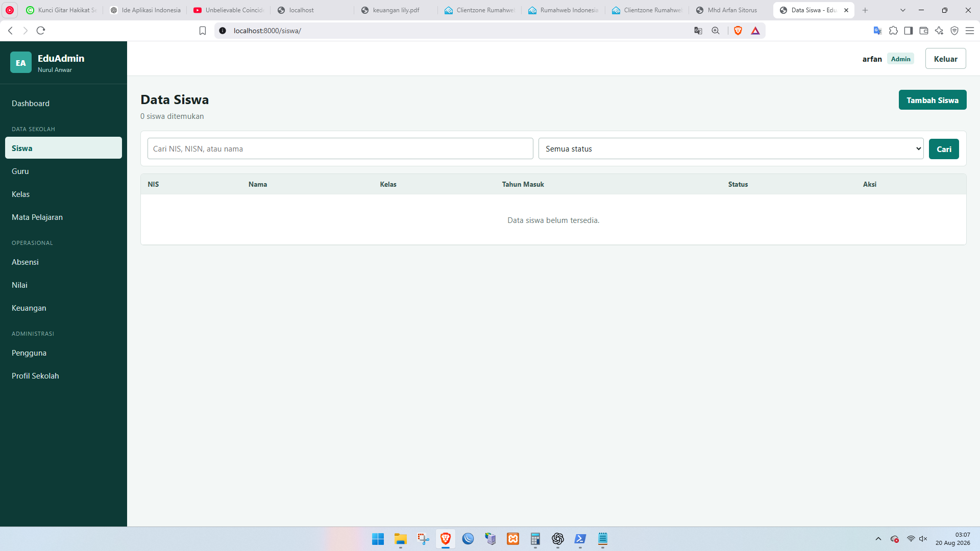Open Snipping Tool in taskbar
The image size is (980, 551).
pyautogui.click(x=423, y=539)
